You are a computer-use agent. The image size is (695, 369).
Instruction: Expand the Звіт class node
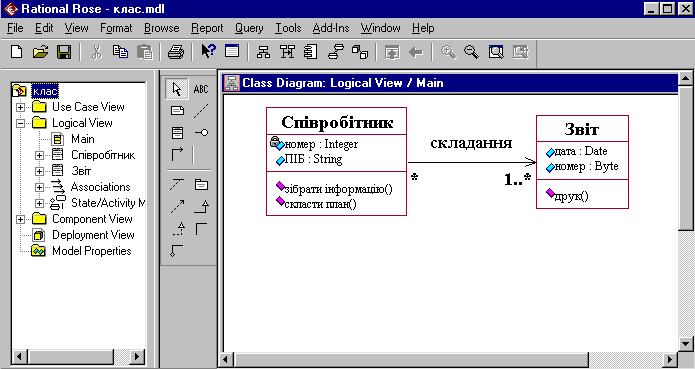coord(39,171)
